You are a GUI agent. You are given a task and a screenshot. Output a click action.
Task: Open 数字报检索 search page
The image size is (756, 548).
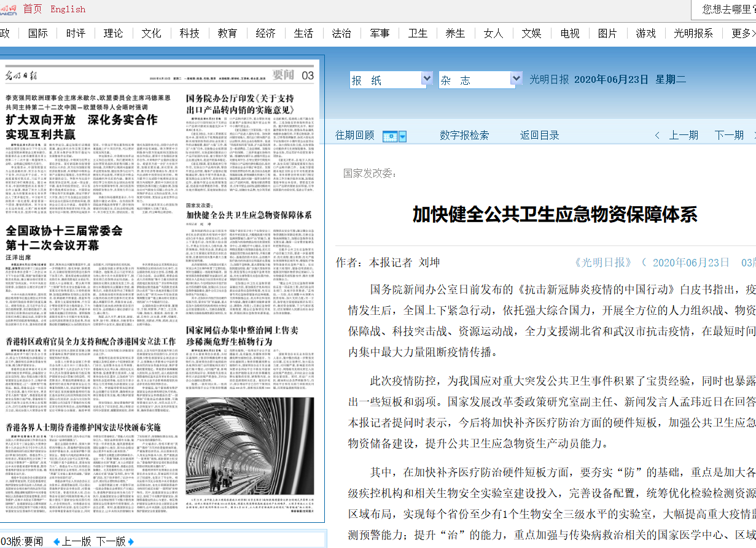click(x=464, y=136)
